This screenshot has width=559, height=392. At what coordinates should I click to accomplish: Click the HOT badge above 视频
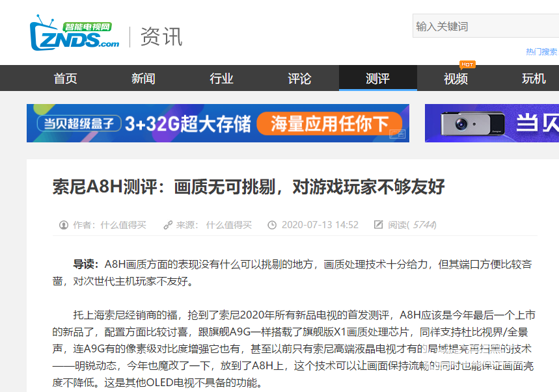point(467,64)
